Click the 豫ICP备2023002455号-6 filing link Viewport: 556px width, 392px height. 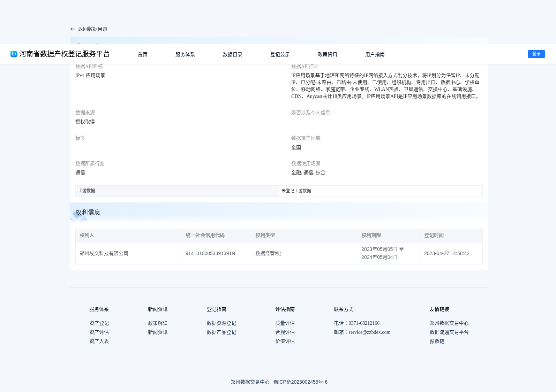pyautogui.click(x=300, y=382)
